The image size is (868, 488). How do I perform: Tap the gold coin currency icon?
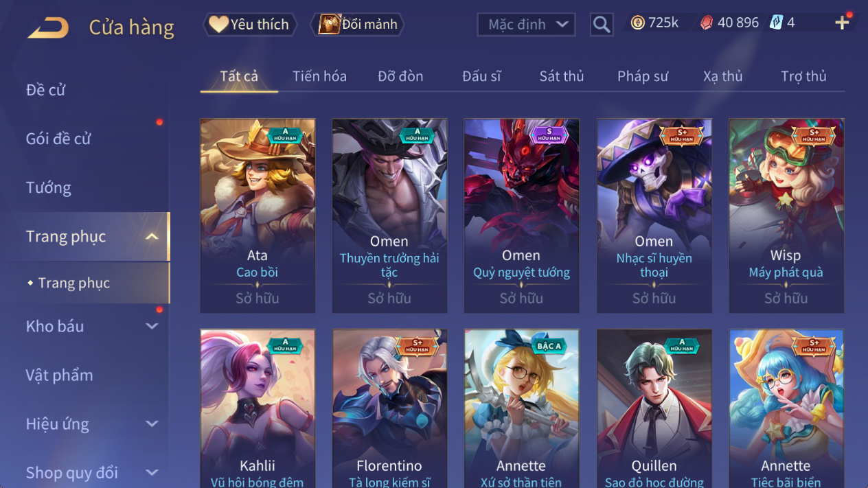(x=637, y=23)
